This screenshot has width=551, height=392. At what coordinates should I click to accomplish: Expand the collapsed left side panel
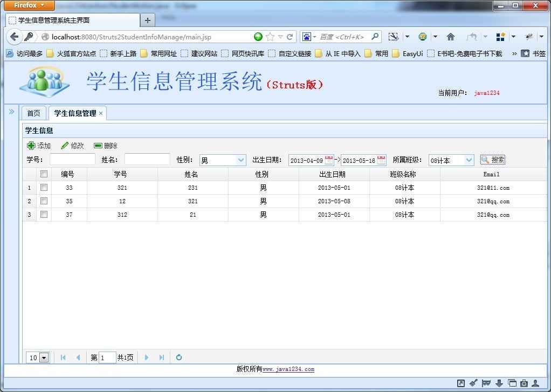tap(12, 112)
